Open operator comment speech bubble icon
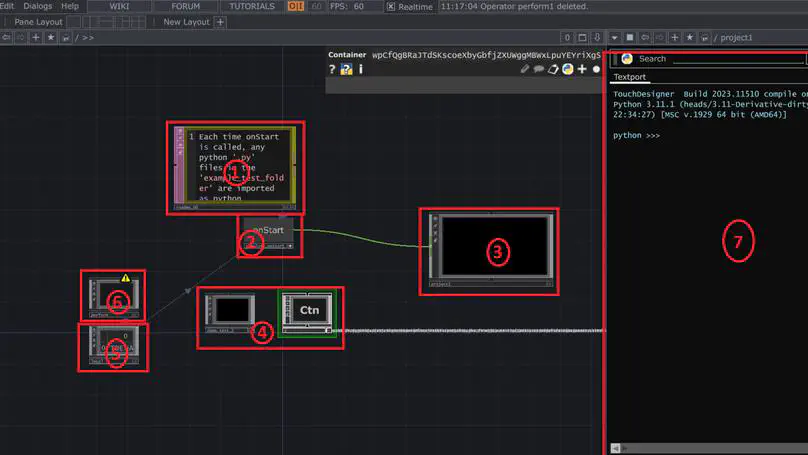This screenshot has height=455, width=808. tap(538, 69)
